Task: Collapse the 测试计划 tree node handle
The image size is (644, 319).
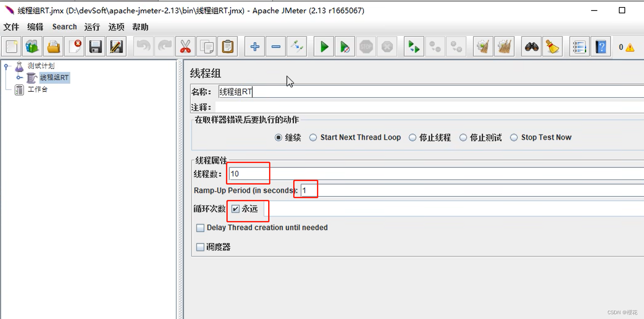Action: pyautogui.click(x=6, y=66)
